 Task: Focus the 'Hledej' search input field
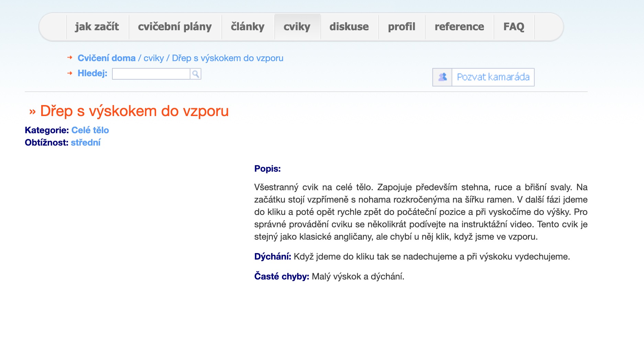point(151,74)
